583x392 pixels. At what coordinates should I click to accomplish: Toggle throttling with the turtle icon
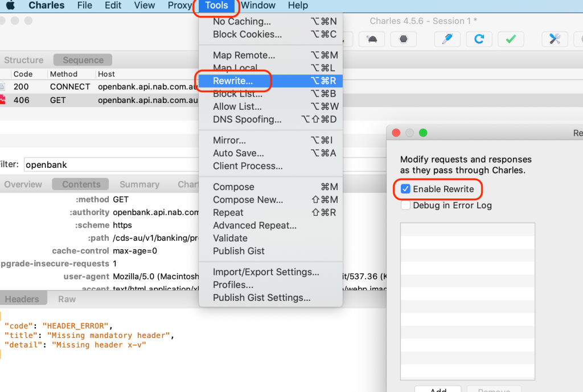click(x=371, y=39)
